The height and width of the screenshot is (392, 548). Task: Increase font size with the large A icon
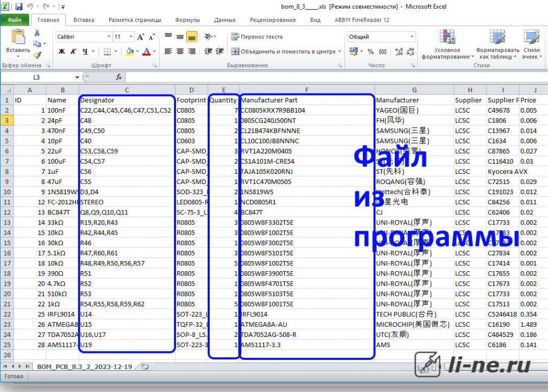tap(141, 37)
